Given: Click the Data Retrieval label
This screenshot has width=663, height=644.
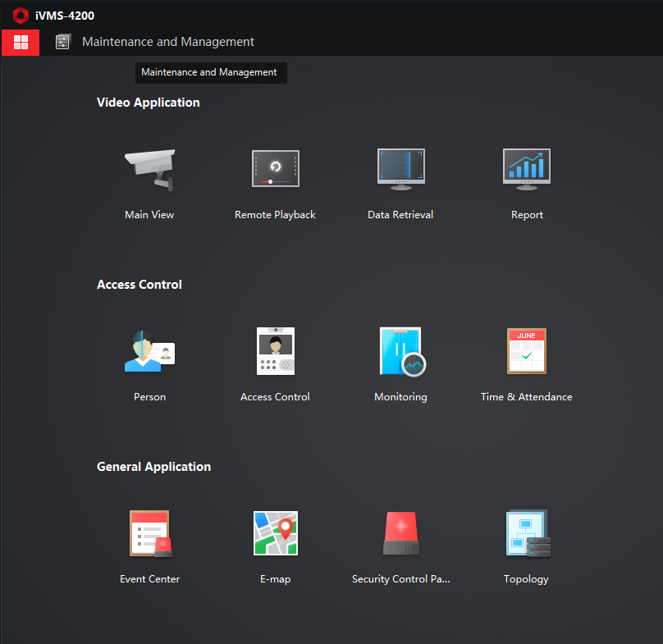Looking at the screenshot, I should tap(400, 215).
